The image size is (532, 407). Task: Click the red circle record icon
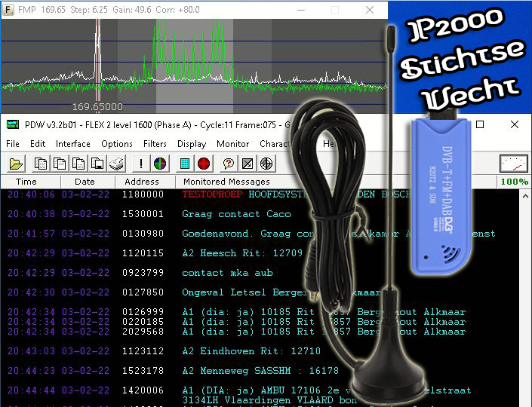point(204,164)
